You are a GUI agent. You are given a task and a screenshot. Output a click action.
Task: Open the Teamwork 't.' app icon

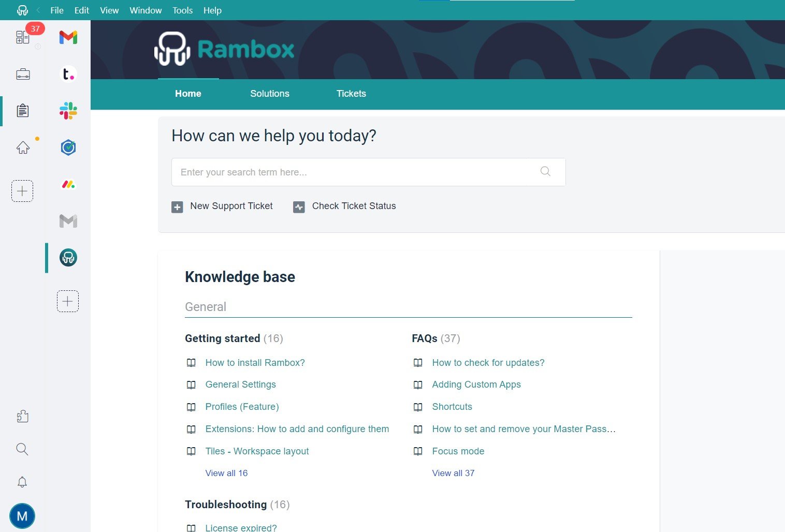(x=68, y=74)
